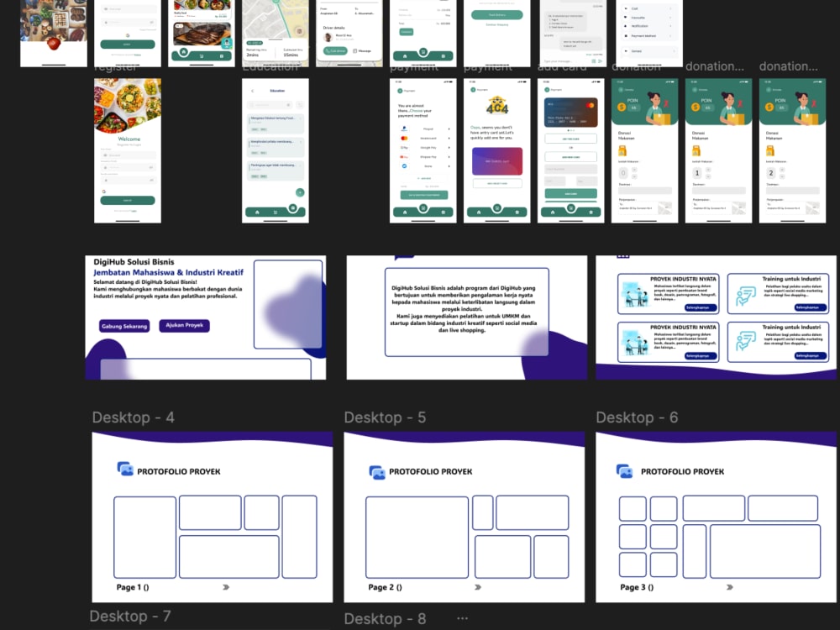Click the Google Pay logo in the payment list
Viewport: 840px width, 630px height.
click(x=404, y=147)
